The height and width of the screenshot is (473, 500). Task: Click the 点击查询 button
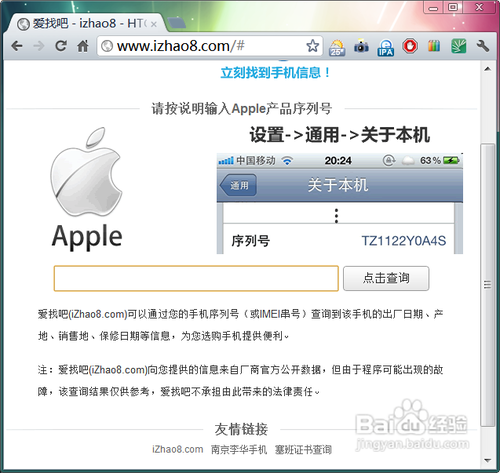pyautogui.click(x=386, y=278)
